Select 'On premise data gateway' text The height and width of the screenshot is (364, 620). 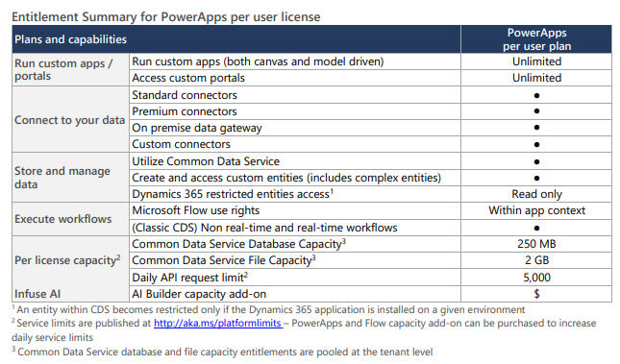coord(197,128)
